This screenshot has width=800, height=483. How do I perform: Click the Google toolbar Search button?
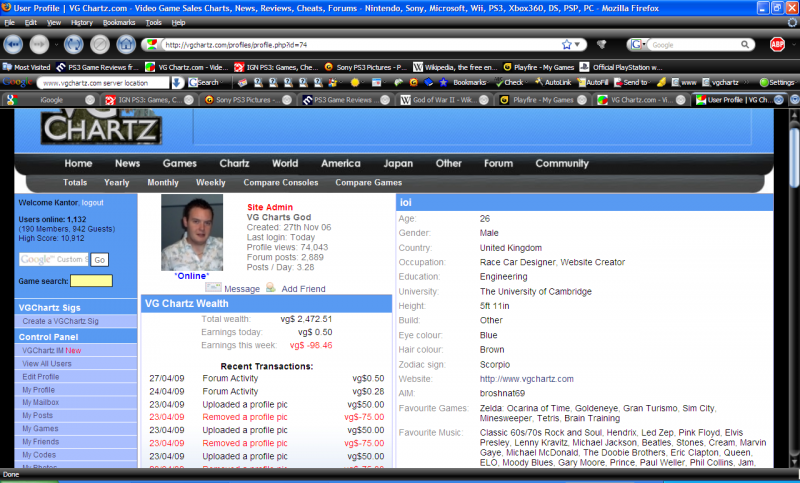pos(205,83)
